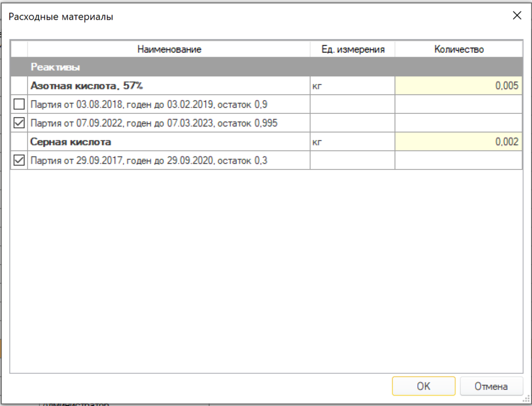Click the Наименование column header
Image resolution: width=532 pixels, height=406 pixels.
pos(169,49)
